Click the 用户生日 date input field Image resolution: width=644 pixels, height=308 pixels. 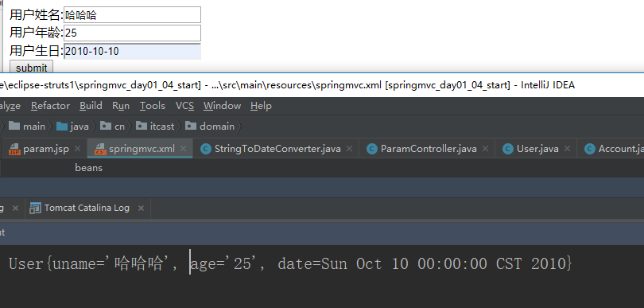point(132,51)
